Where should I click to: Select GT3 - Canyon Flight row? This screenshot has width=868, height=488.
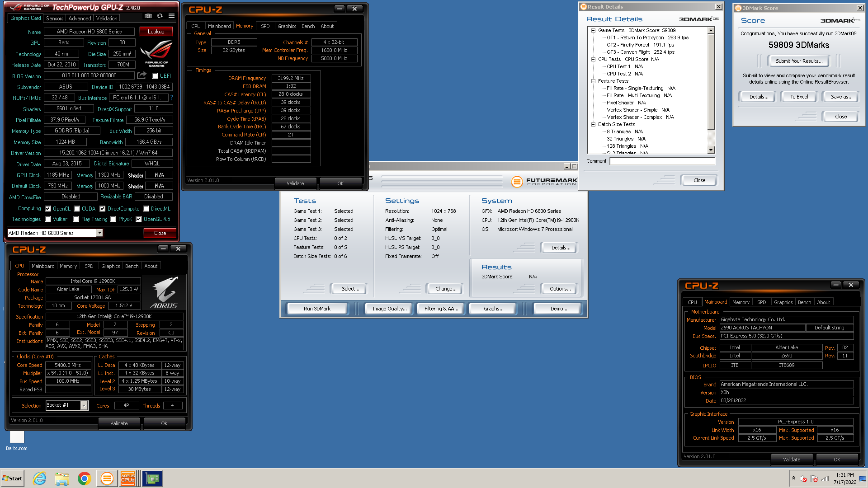[641, 52]
